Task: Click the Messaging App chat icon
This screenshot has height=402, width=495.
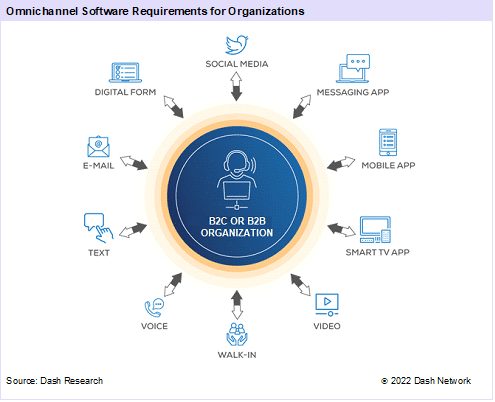Action: point(353,68)
